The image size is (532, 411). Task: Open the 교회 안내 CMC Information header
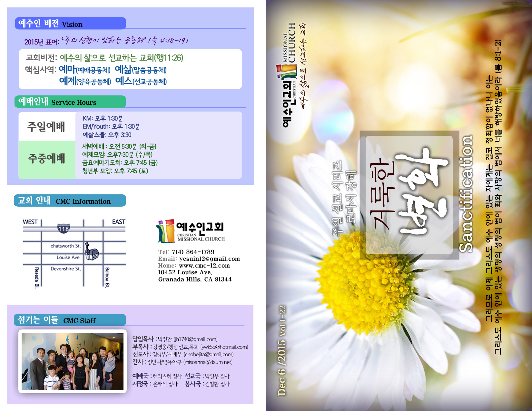pos(69,201)
